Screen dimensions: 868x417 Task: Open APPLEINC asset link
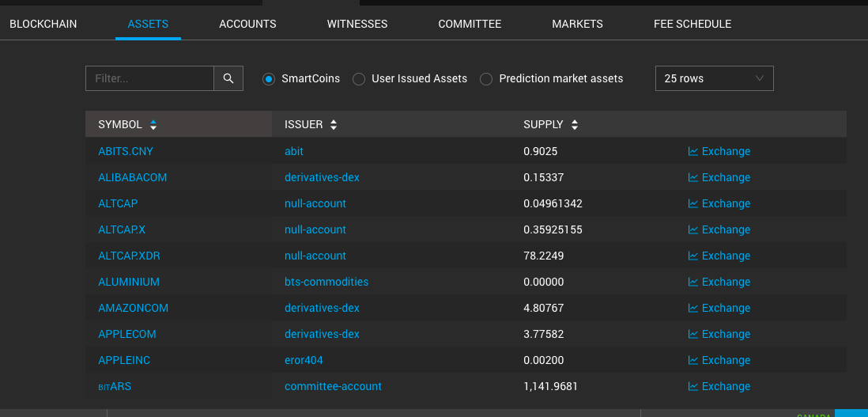[124, 360]
